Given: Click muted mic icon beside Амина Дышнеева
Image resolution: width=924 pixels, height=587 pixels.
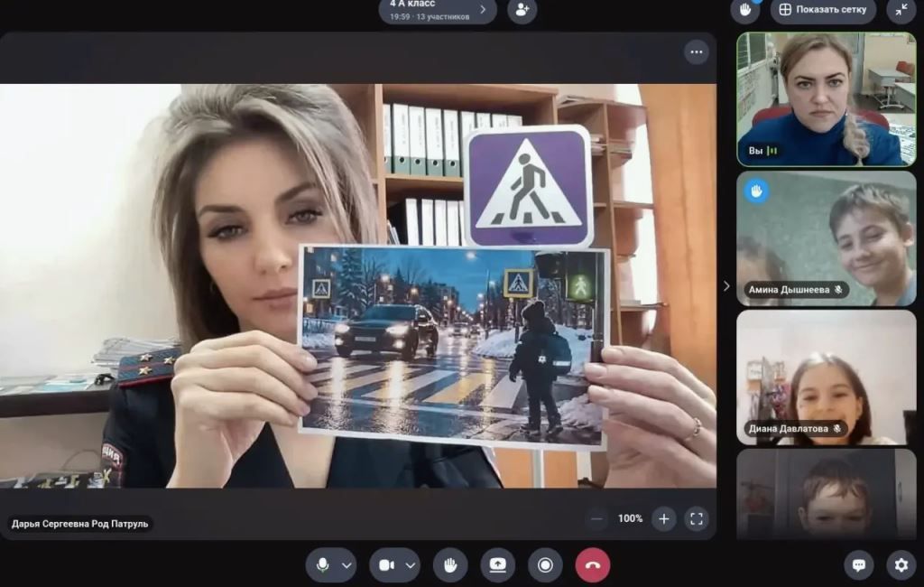Looking at the screenshot, I should [x=838, y=290].
